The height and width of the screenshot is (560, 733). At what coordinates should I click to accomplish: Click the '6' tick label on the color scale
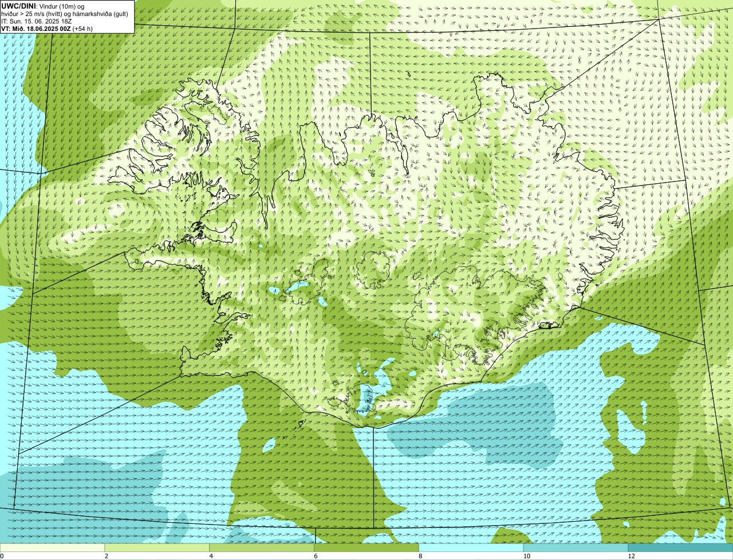[x=316, y=556]
